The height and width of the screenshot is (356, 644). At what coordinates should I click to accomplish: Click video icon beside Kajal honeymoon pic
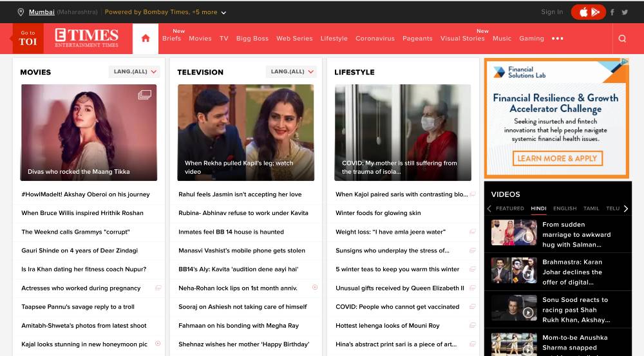click(158, 344)
